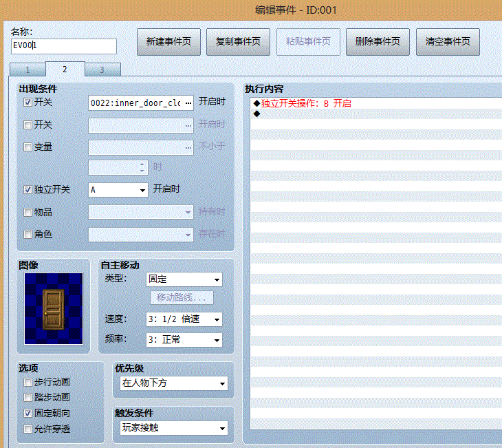
Task: Enable the 允许穿透 option
Action: 28,429
